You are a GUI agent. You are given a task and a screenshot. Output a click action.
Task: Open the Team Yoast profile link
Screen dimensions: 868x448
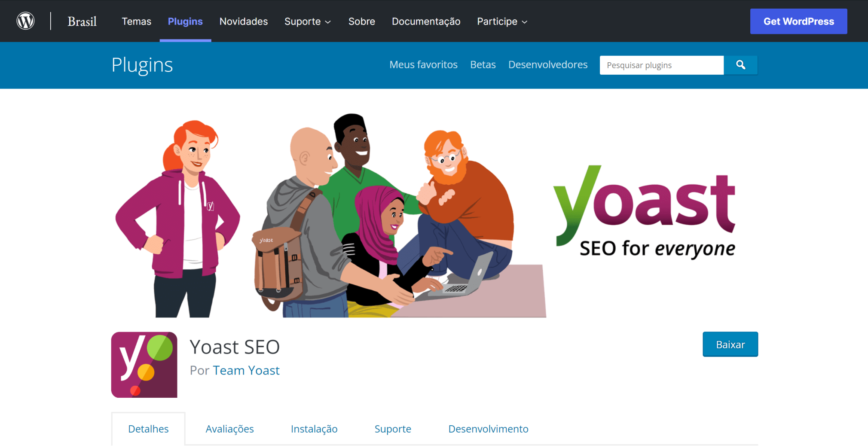246,370
